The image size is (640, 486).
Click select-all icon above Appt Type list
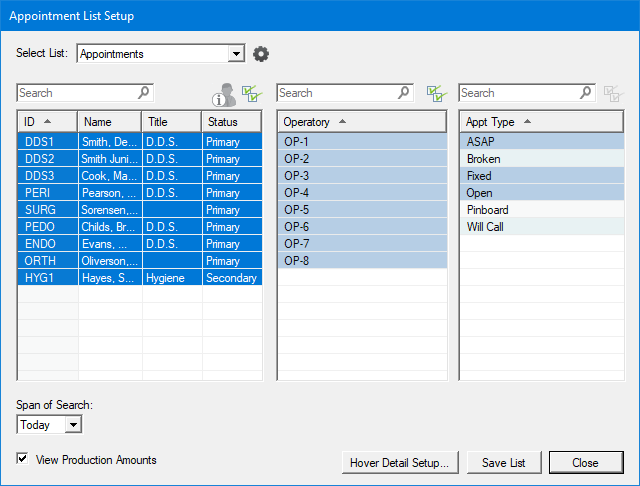coord(614,93)
